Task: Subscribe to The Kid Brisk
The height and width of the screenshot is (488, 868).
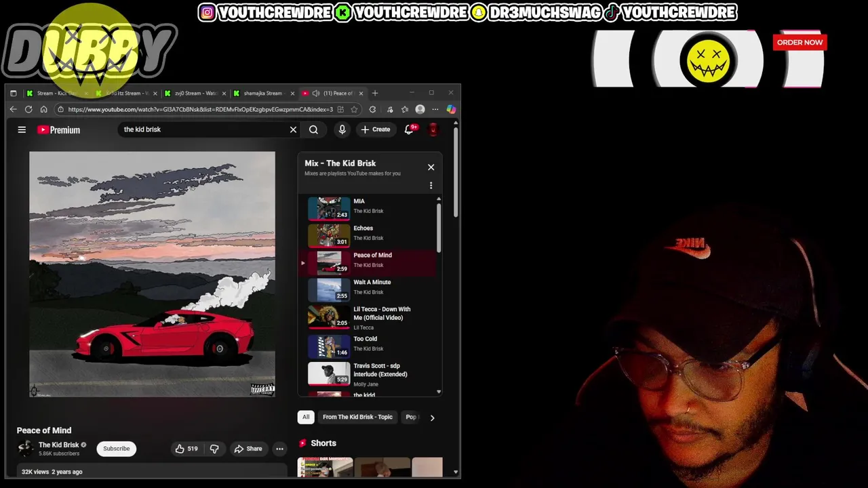Action: click(x=116, y=449)
